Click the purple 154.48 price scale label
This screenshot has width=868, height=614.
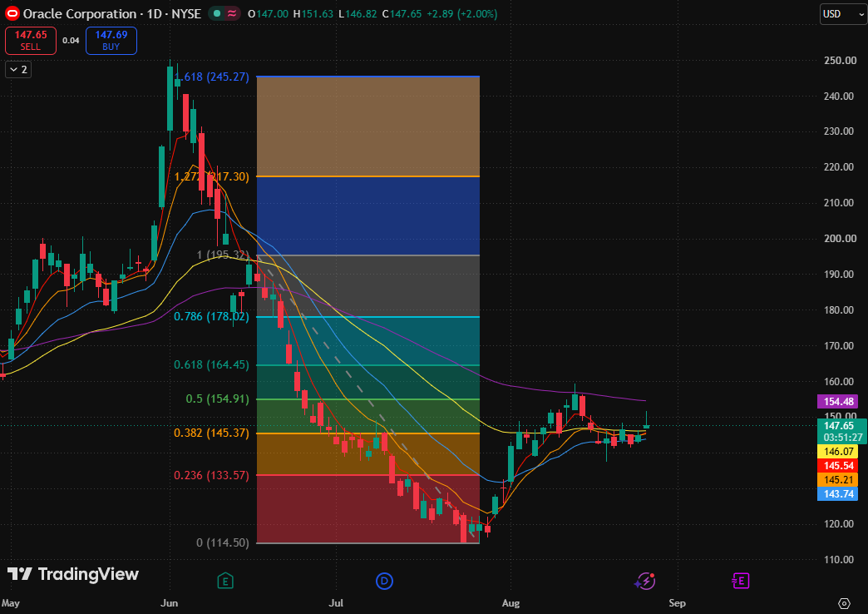[x=839, y=401]
